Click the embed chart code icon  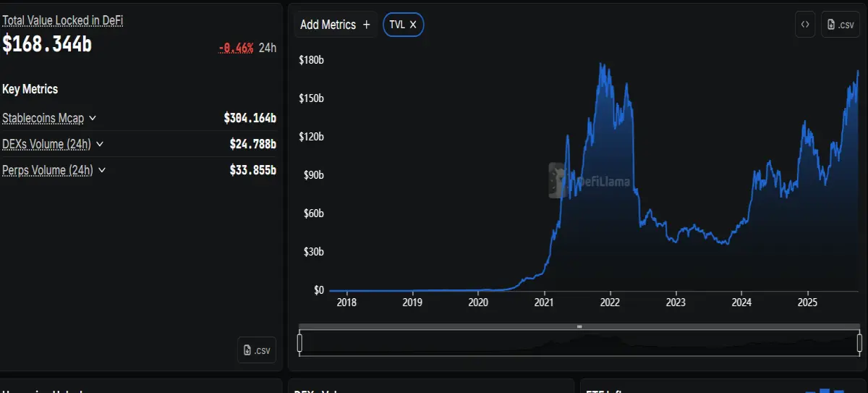pyautogui.click(x=804, y=25)
